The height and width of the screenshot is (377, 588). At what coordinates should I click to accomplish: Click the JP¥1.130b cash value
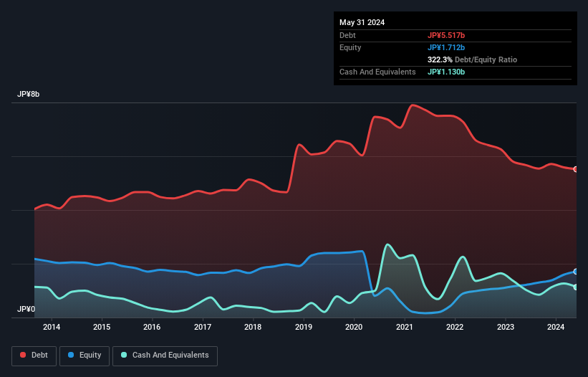(x=446, y=72)
